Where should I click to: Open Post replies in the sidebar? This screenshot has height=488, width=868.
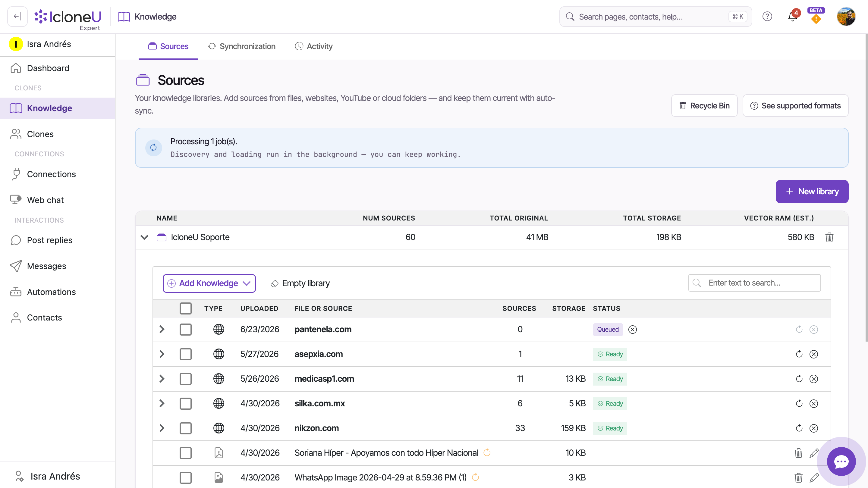[58, 240]
